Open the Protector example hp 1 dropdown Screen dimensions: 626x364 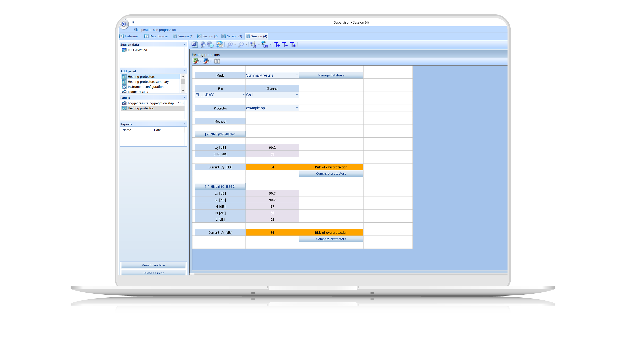(297, 108)
